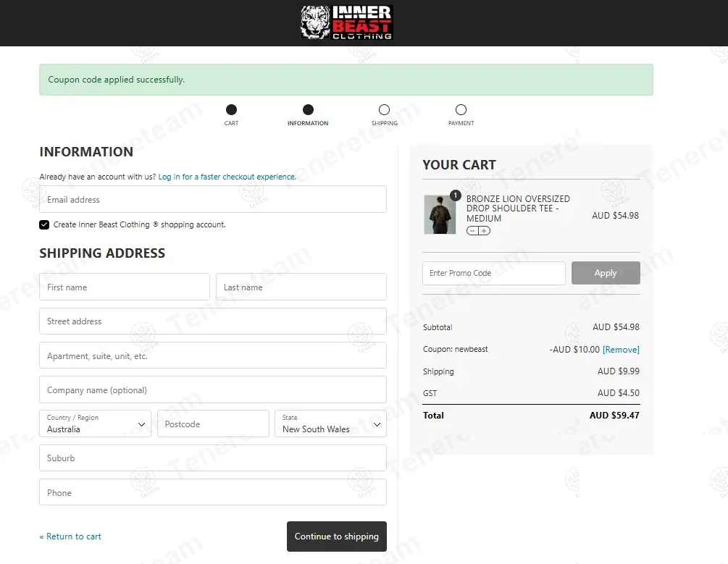
Task: Select the Total amount AUD $59.47
Action: [614, 416]
